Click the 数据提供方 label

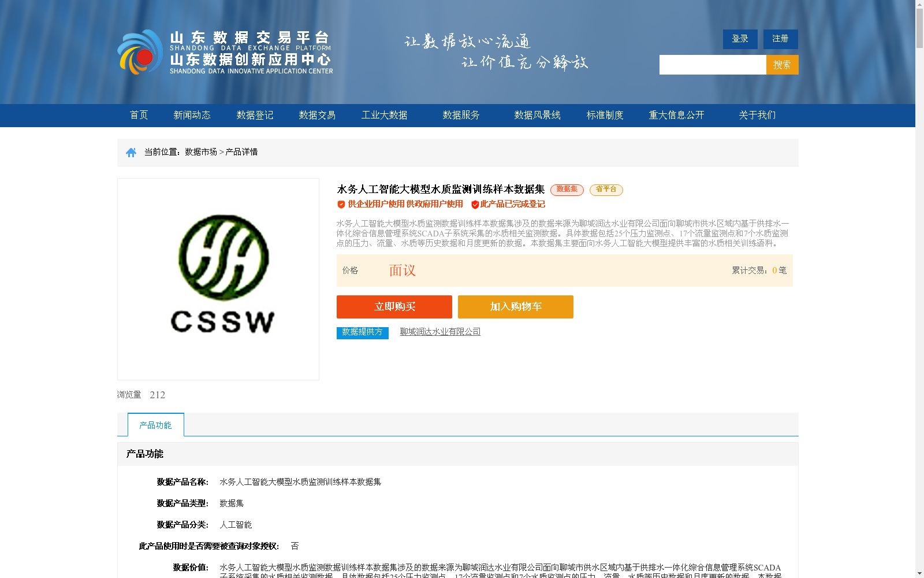pyautogui.click(x=363, y=333)
